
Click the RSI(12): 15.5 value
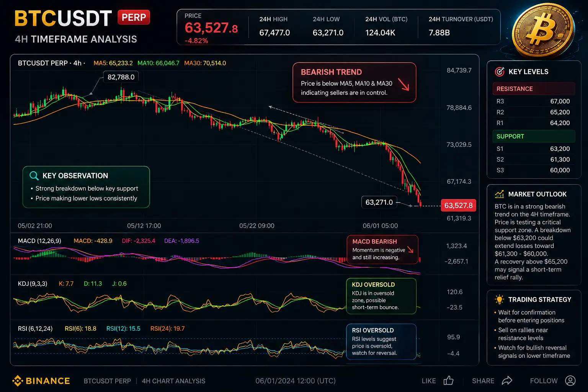[x=123, y=328]
